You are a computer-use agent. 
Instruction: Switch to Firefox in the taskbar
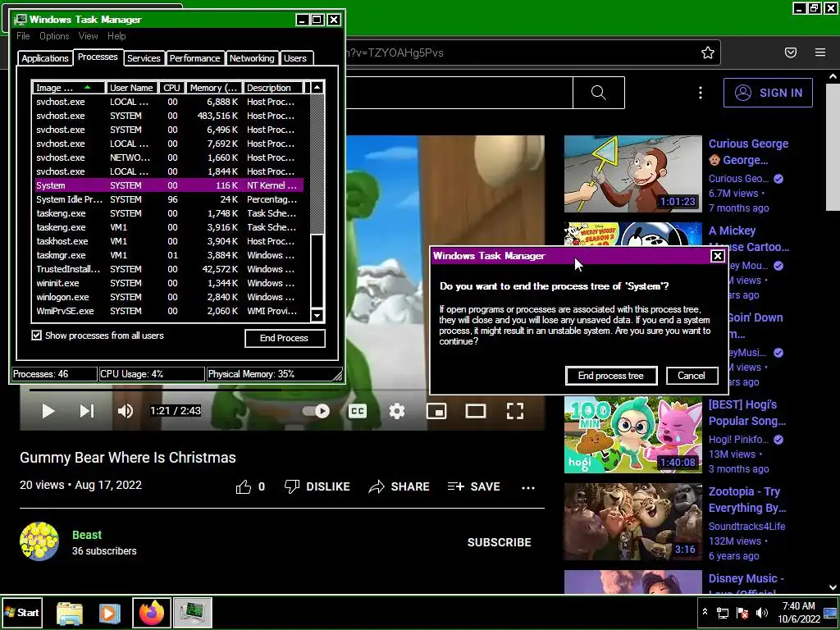click(152, 613)
